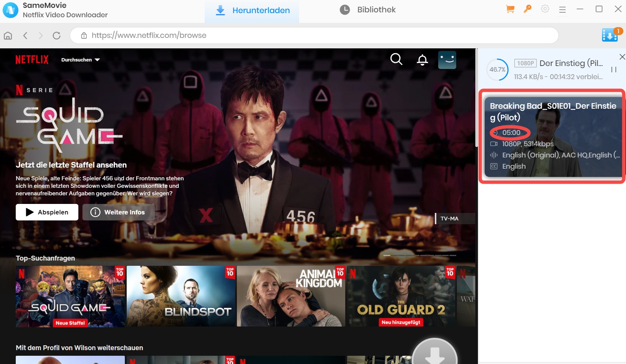Navigate forward in the browser
626x364 pixels.
click(40, 36)
